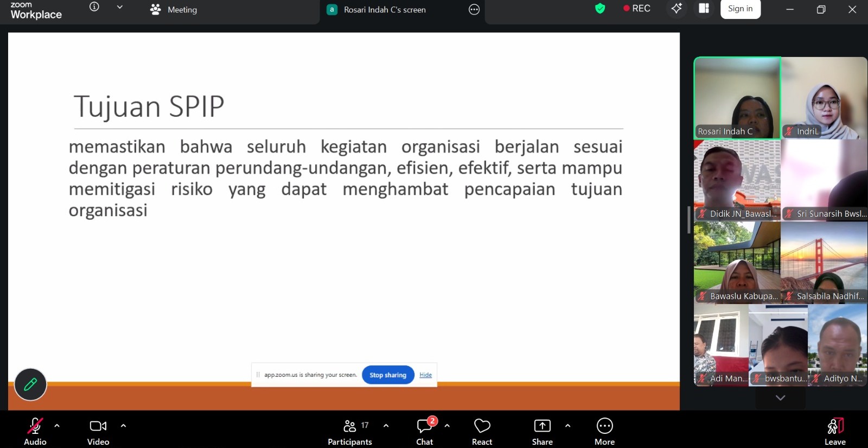
Task: Expand Share options arrow
Action: coord(568,426)
